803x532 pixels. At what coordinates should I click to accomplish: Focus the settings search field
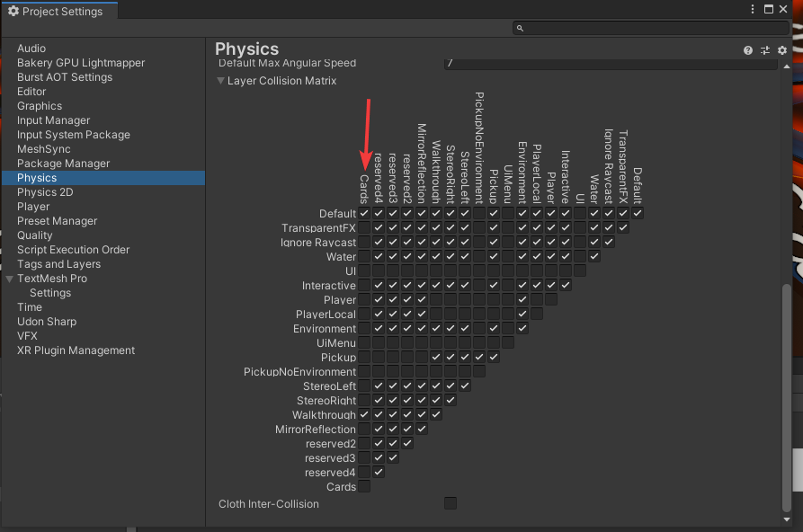coord(652,29)
